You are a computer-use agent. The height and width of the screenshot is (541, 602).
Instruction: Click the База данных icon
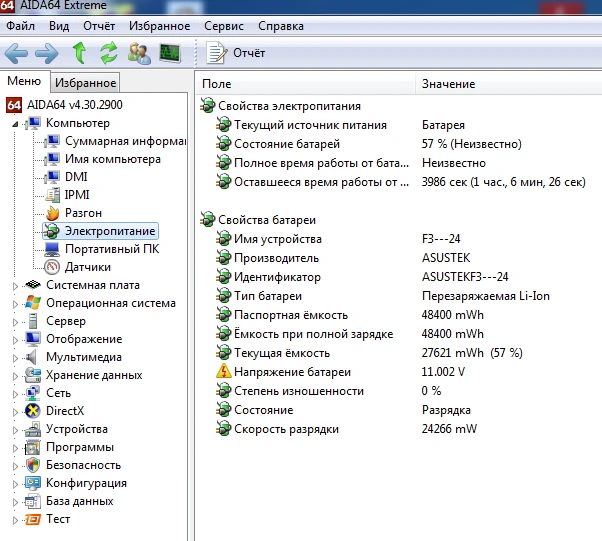[x=33, y=501]
